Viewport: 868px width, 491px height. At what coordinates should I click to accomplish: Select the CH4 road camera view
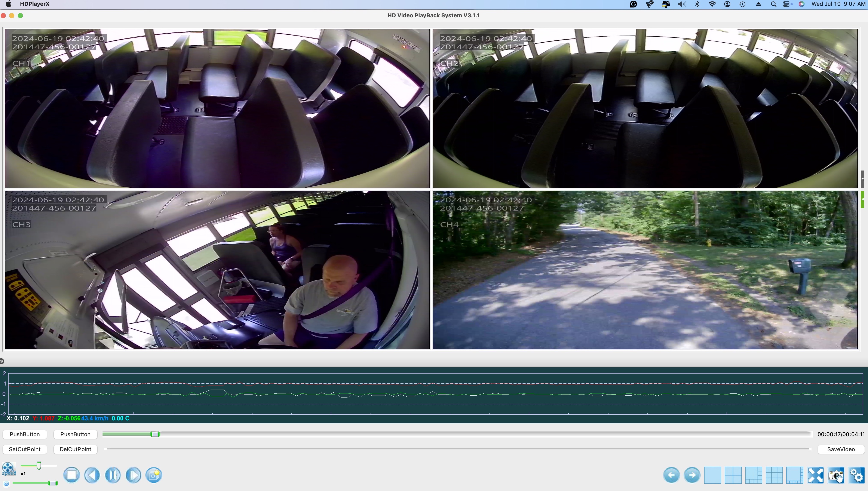[x=645, y=270]
